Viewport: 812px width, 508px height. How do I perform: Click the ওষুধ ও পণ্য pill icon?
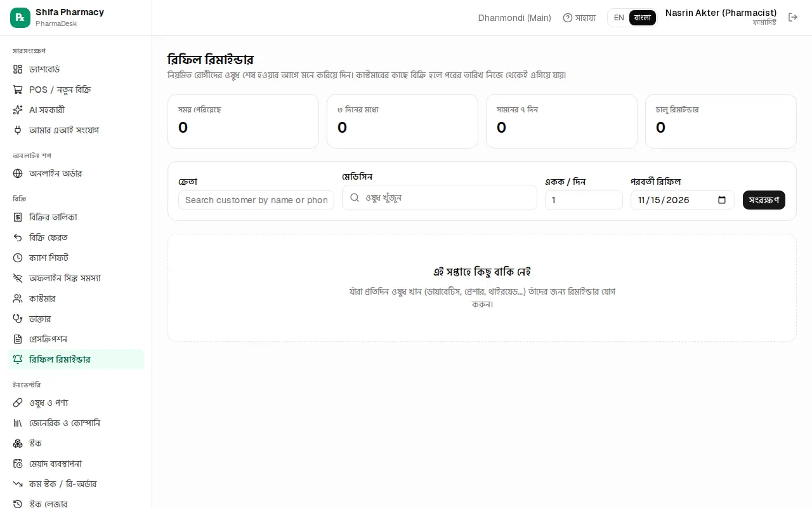point(18,403)
